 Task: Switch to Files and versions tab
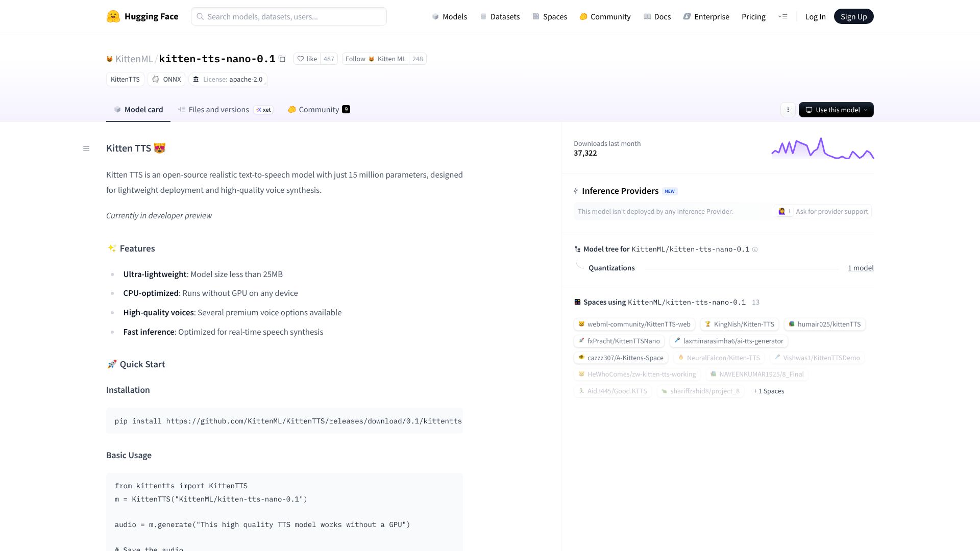pos(218,110)
